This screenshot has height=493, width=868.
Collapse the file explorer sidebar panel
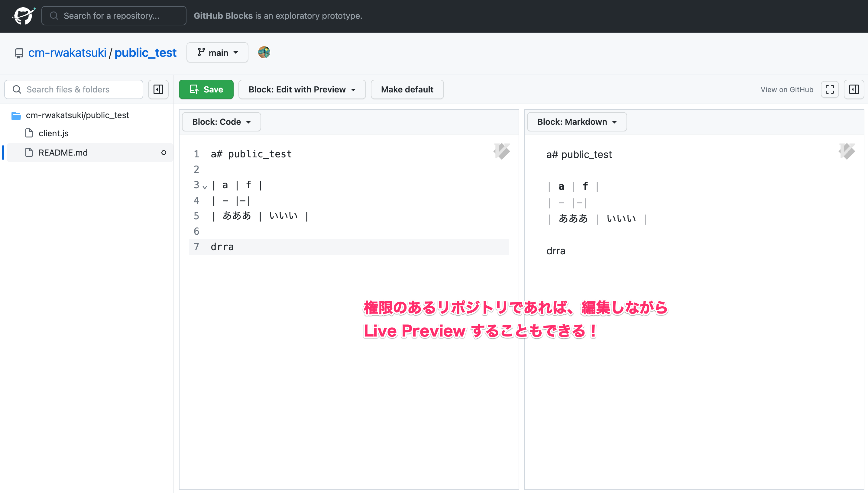(158, 89)
